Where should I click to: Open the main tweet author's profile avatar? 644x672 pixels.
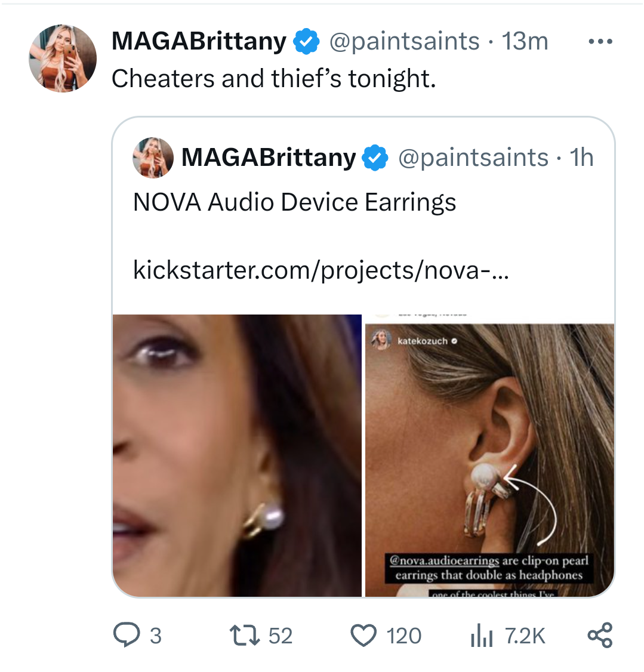coord(63,58)
